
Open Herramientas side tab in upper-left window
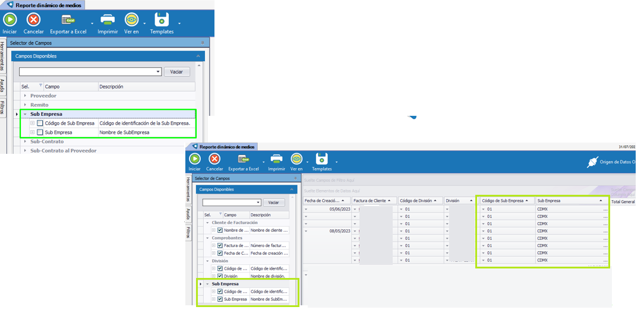click(3, 56)
